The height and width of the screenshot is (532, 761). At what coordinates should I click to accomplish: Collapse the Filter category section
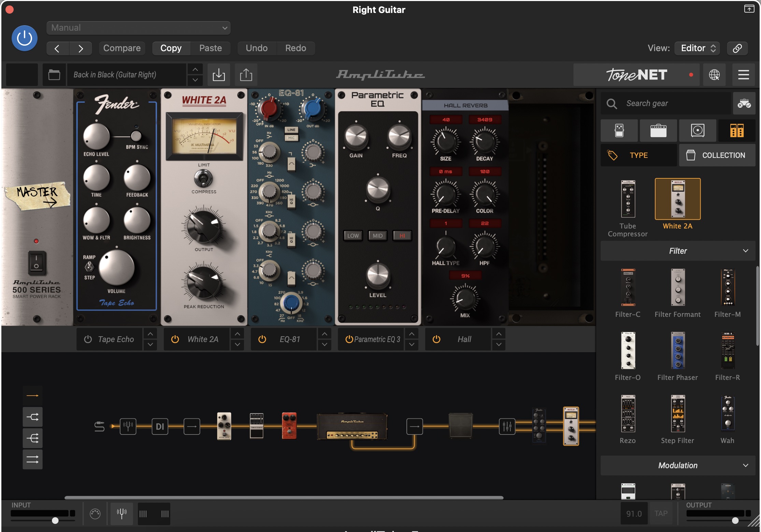click(x=678, y=251)
